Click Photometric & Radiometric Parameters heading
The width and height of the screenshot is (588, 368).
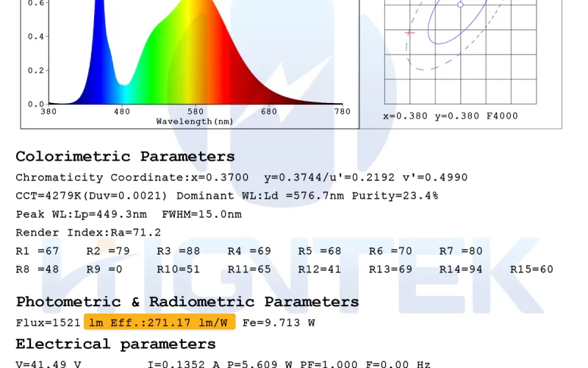pyautogui.click(x=187, y=302)
